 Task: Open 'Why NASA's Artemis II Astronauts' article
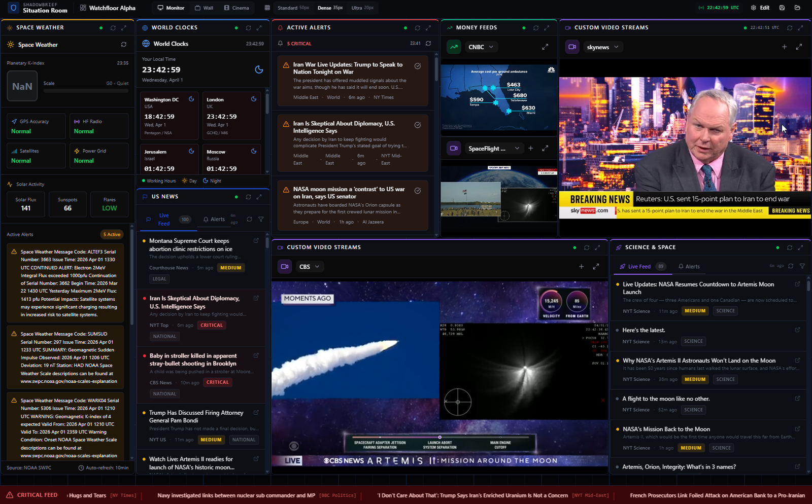[699, 361]
